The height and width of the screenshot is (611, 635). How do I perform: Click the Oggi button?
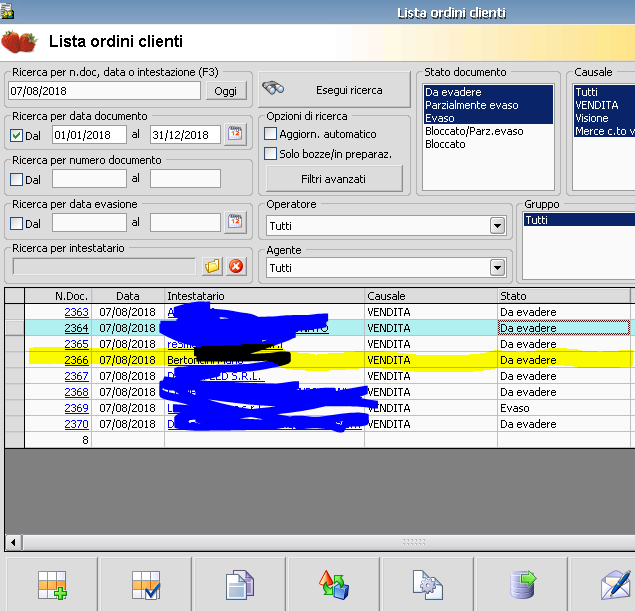coord(226,91)
